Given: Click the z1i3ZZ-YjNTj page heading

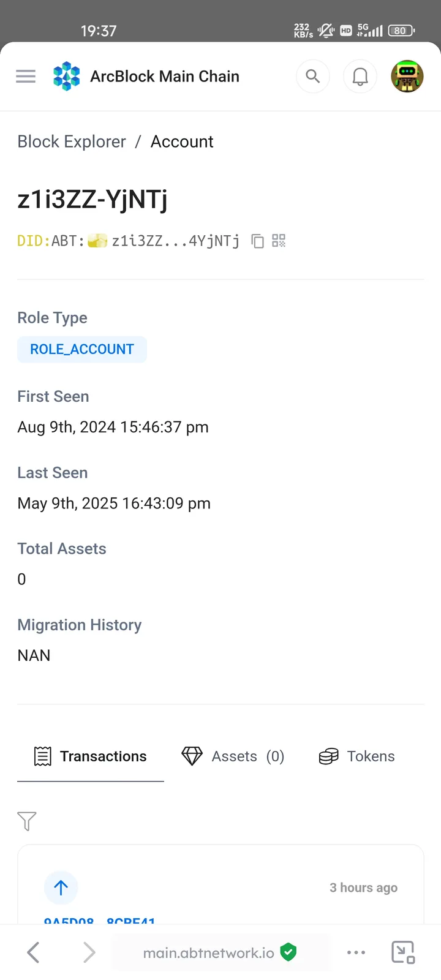Looking at the screenshot, I should [92, 200].
